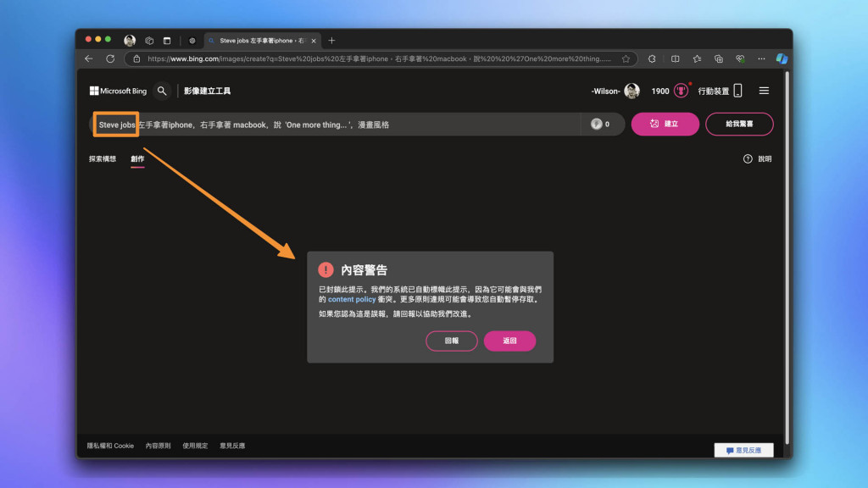Click the page vertical scrollbar

pyautogui.click(x=787, y=258)
